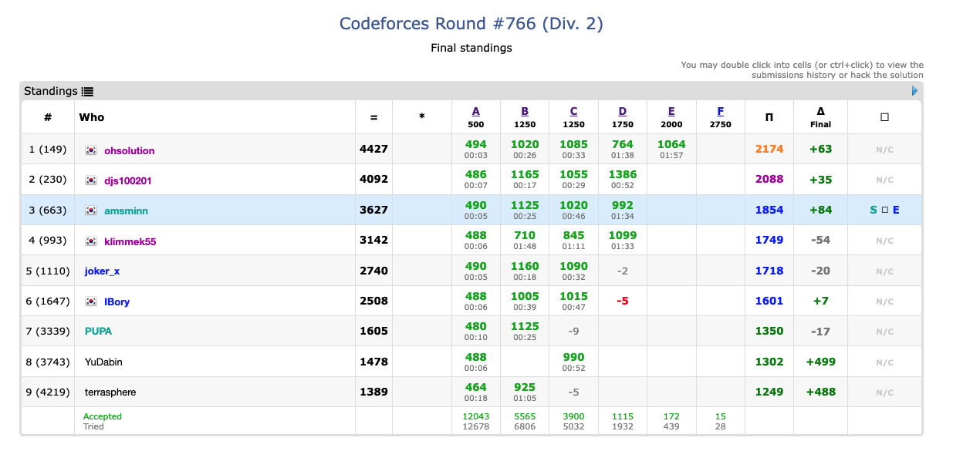Click the South Korean flag beside ohsolution
The height and width of the screenshot is (458, 980).
coord(92,150)
